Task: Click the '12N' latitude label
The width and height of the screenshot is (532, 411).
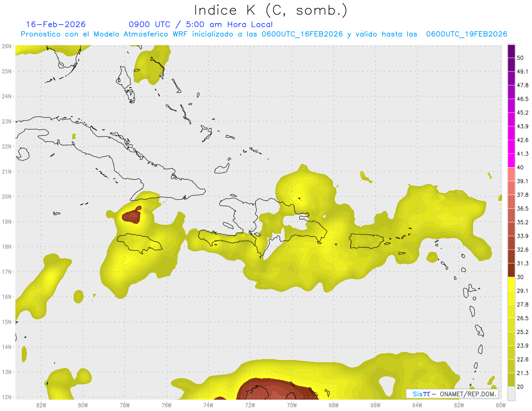Action: click(x=7, y=397)
